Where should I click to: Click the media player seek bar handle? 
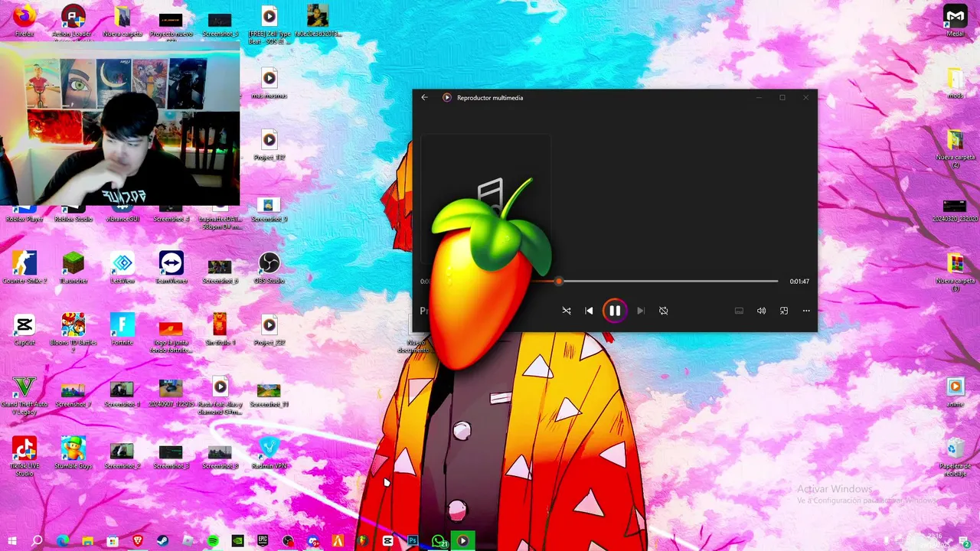559,282
